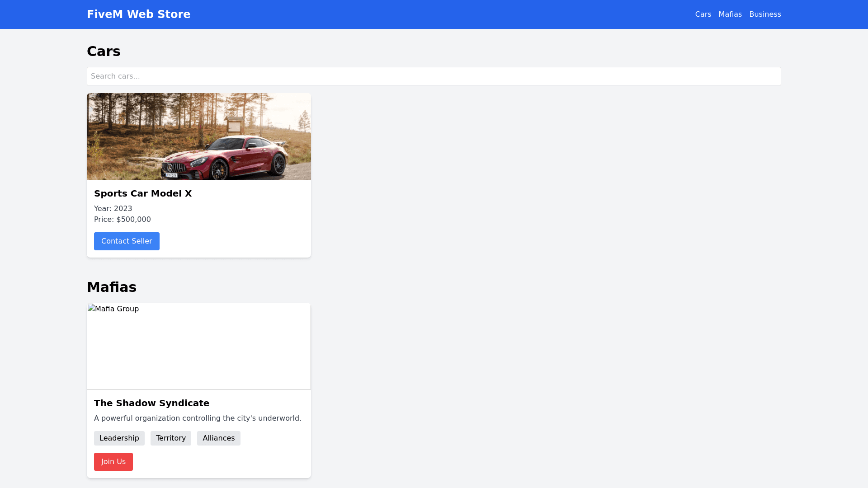Click the Sports Car Model X title
868x488 pixels.
[143, 193]
